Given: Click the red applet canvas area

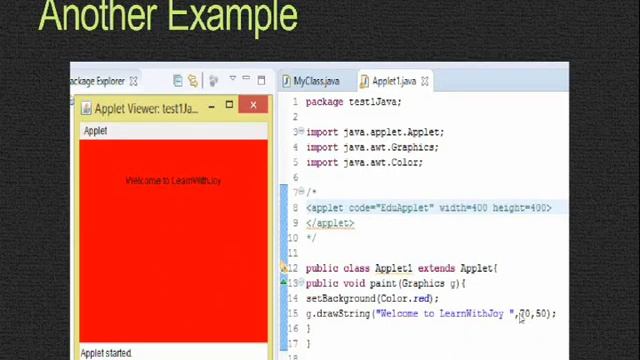Looking at the screenshot, I should click(x=173, y=241).
